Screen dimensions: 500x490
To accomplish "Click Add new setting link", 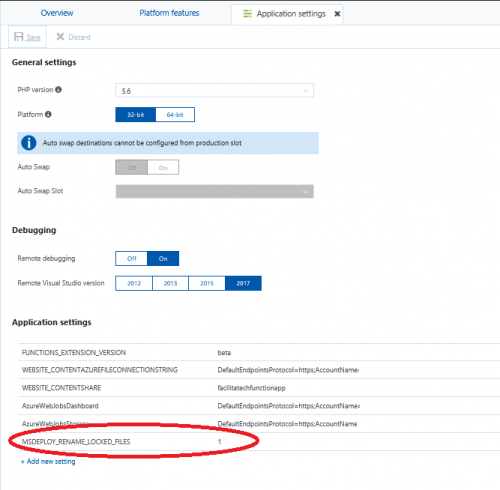I will [x=48, y=461].
